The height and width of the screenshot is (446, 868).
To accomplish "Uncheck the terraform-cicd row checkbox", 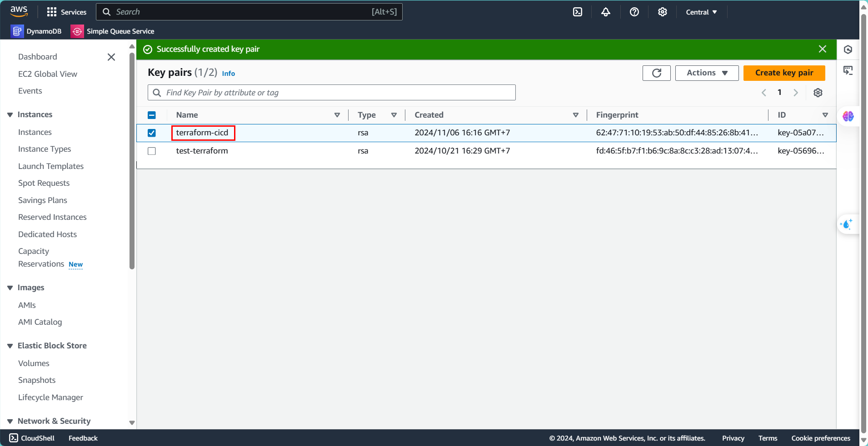I will coord(152,133).
